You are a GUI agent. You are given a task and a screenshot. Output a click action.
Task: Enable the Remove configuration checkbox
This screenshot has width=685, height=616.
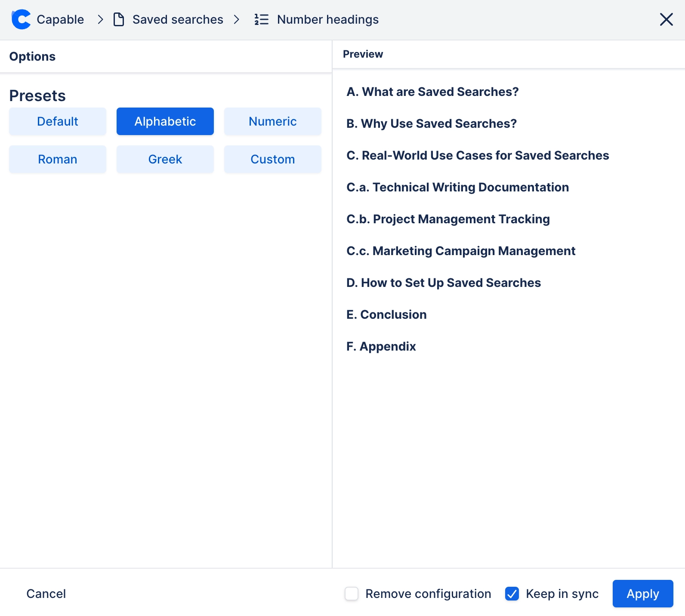[352, 594]
